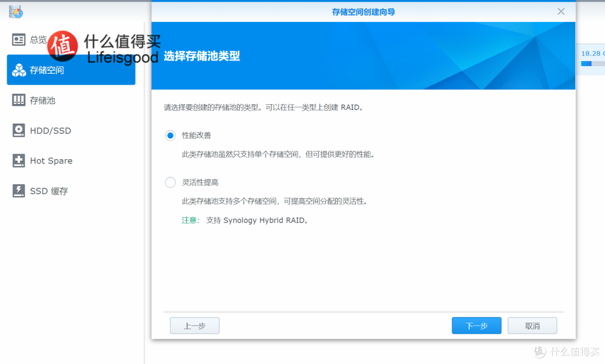Open the 存储空间 sidebar menu entry
Screen dimensions: 605x364
tap(71, 70)
